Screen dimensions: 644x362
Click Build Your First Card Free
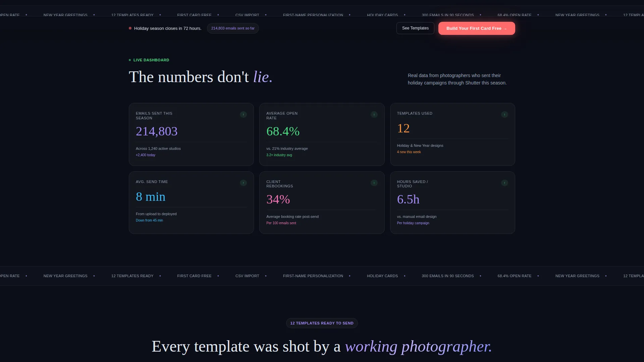point(477,28)
